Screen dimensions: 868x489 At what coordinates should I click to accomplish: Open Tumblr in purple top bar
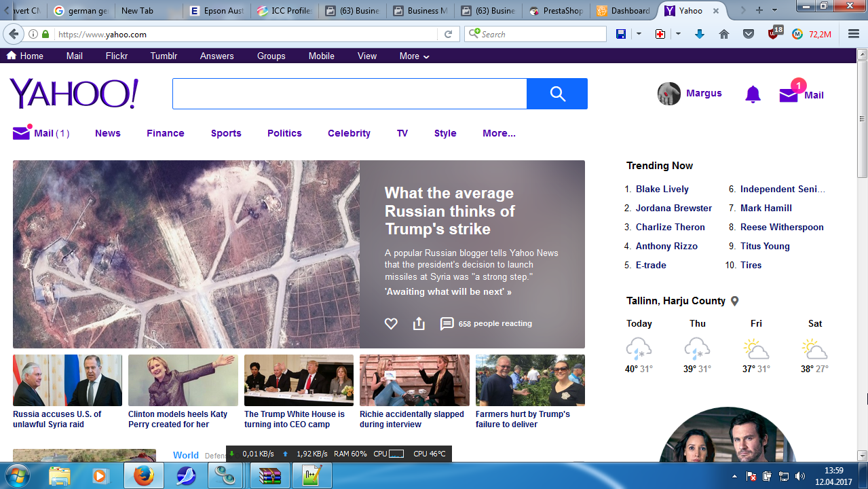point(164,56)
